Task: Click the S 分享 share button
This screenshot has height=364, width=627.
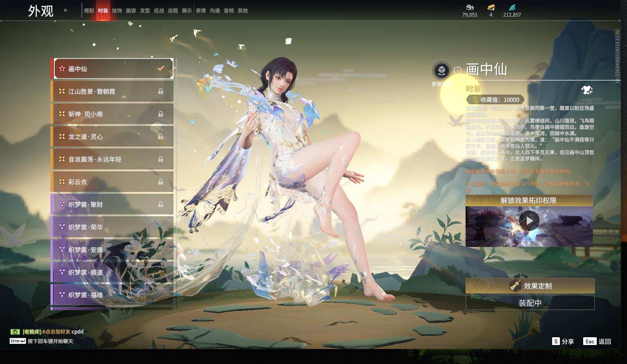Action: click(x=563, y=341)
